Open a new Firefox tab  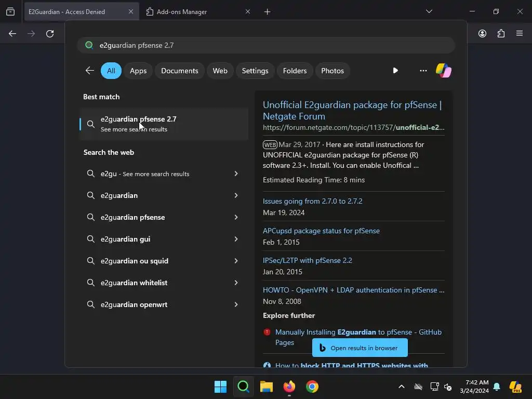268,12
